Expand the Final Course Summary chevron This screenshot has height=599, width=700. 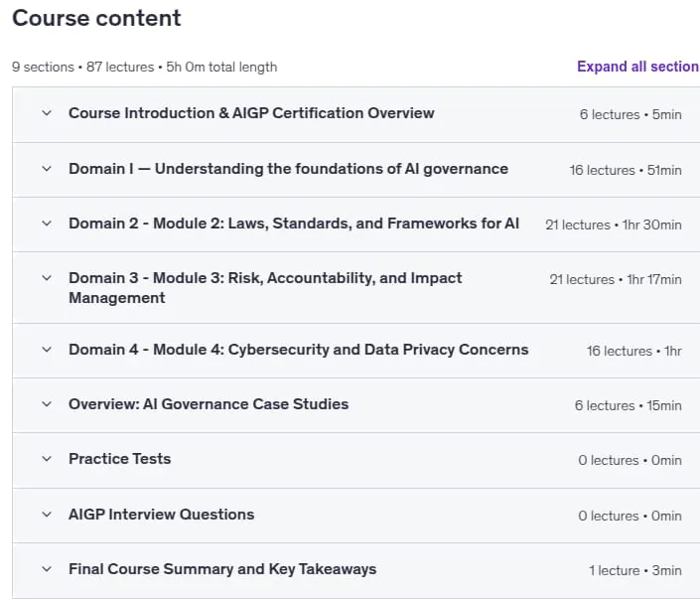tap(47, 569)
